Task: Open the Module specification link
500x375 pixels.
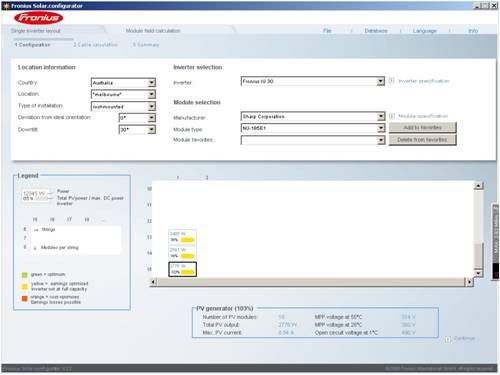Action: [x=423, y=116]
